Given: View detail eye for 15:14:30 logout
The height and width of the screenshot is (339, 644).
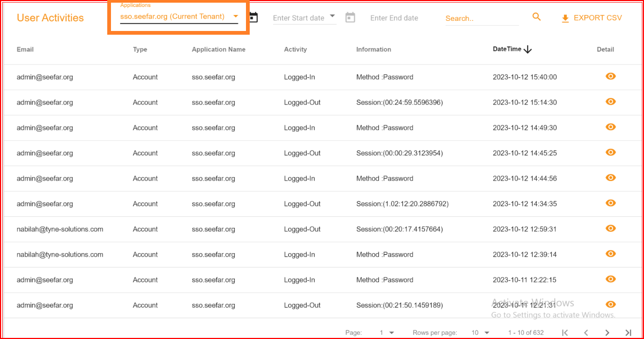Looking at the screenshot, I should [611, 101].
